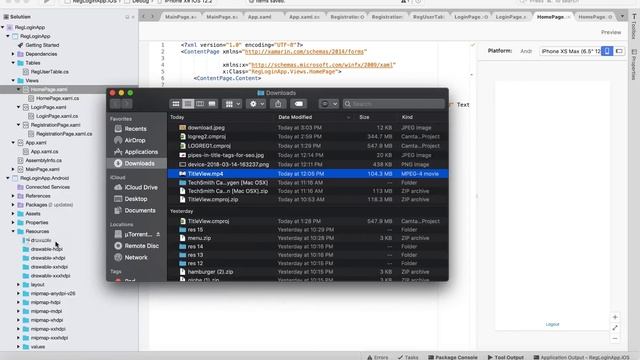Select landscape orientation in previewer
Screen dimensions: 640x360
tap(619, 51)
